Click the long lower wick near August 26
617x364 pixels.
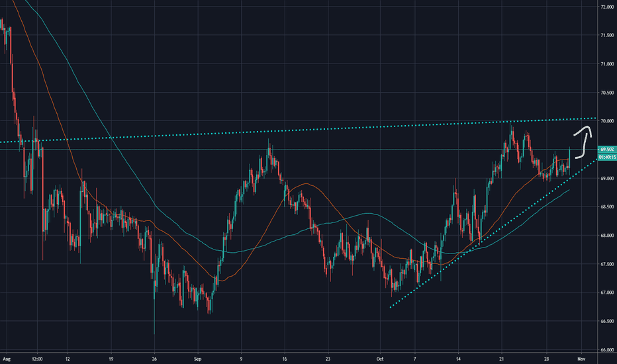point(154,318)
